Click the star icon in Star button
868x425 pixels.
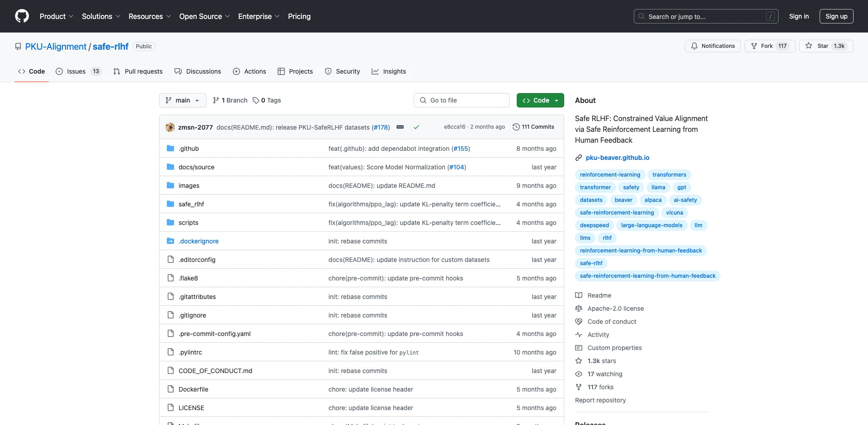809,46
